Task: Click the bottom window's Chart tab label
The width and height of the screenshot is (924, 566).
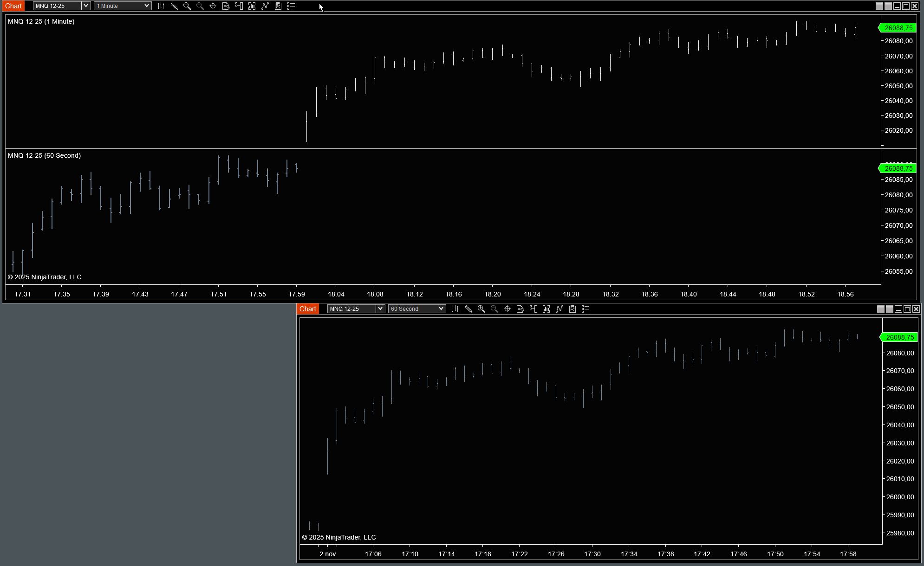Action: click(308, 309)
